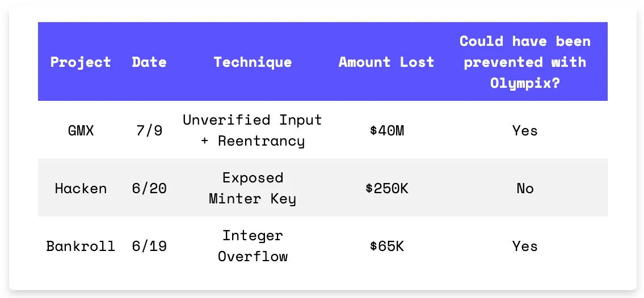The width and height of the screenshot is (644, 298).
Task: Select the "Hacken" project cell
Action: coord(81,189)
